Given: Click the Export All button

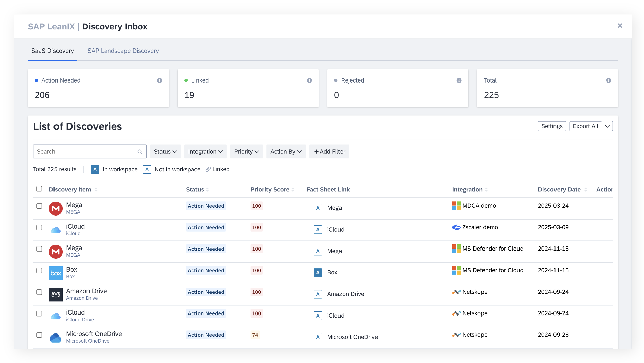Looking at the screenshot, I should click(x=585, y=126).
